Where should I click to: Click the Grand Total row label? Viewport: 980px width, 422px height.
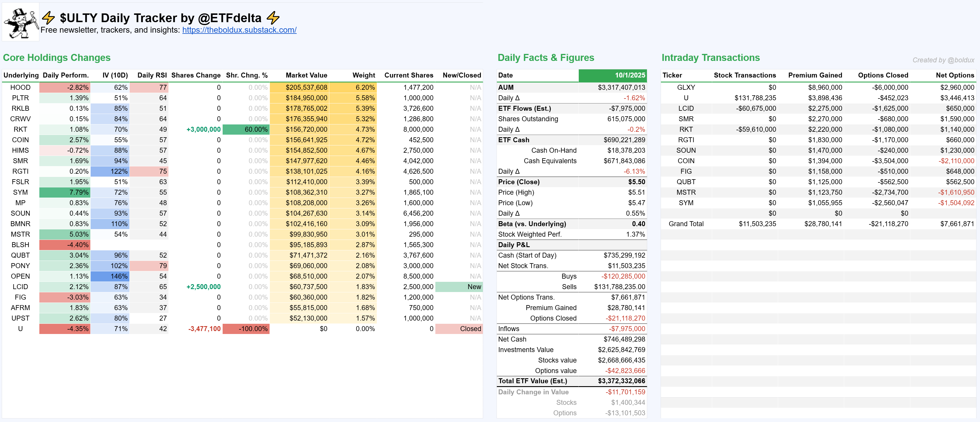coord(686,224)
